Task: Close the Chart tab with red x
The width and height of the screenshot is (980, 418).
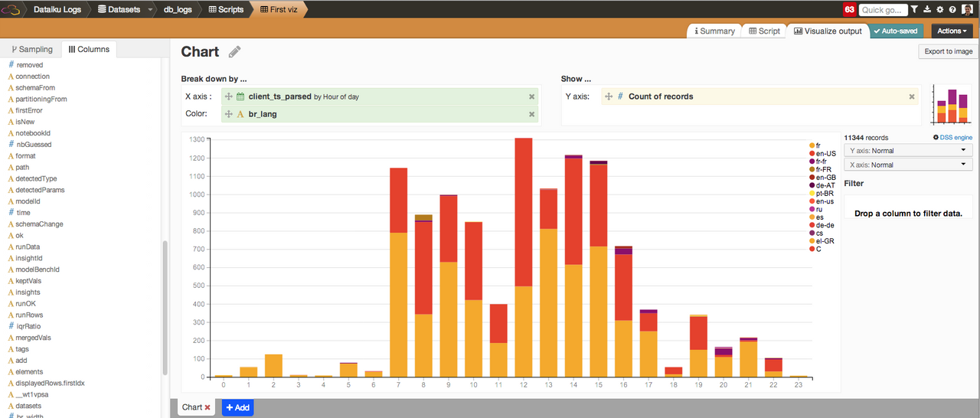Action: tap(207, 408)
